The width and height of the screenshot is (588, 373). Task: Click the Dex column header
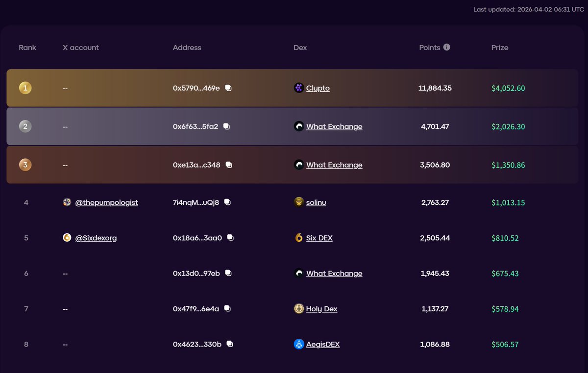[300, 48]
